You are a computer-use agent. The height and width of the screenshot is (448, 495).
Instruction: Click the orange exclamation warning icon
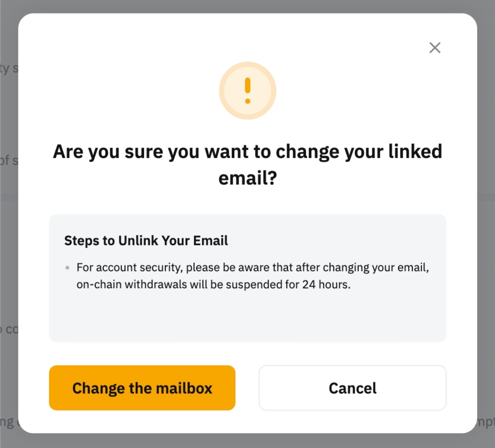[248, 91]
